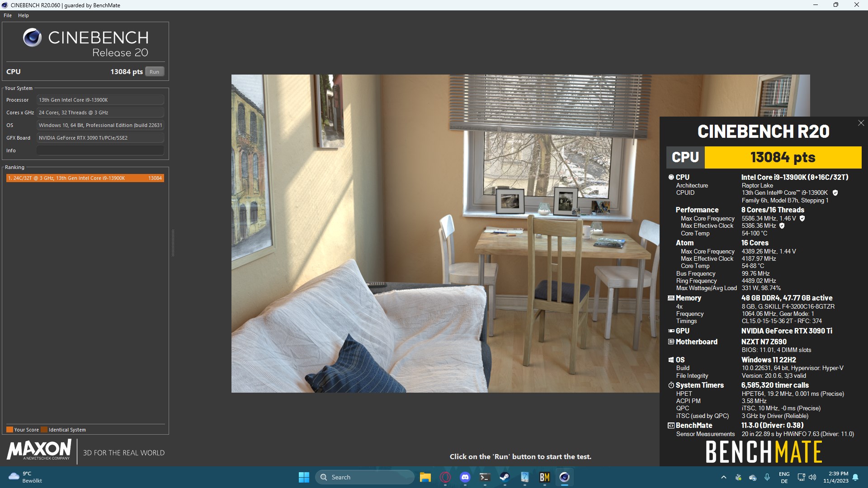Open the Windows Start menu
The width and height of the screenshot is (868, 488).
(304, 477)
